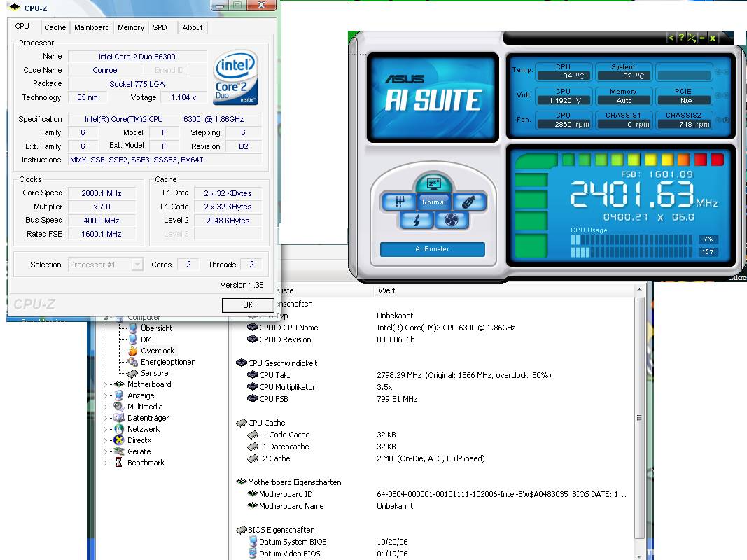Select DMI in the tree
The height and width of the screenshot is (560, 747).
148,339
